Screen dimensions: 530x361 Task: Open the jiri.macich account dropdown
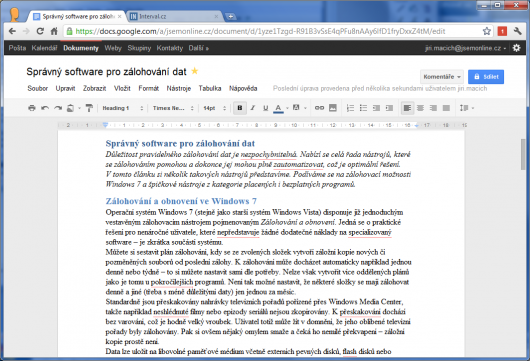(465, 48)
